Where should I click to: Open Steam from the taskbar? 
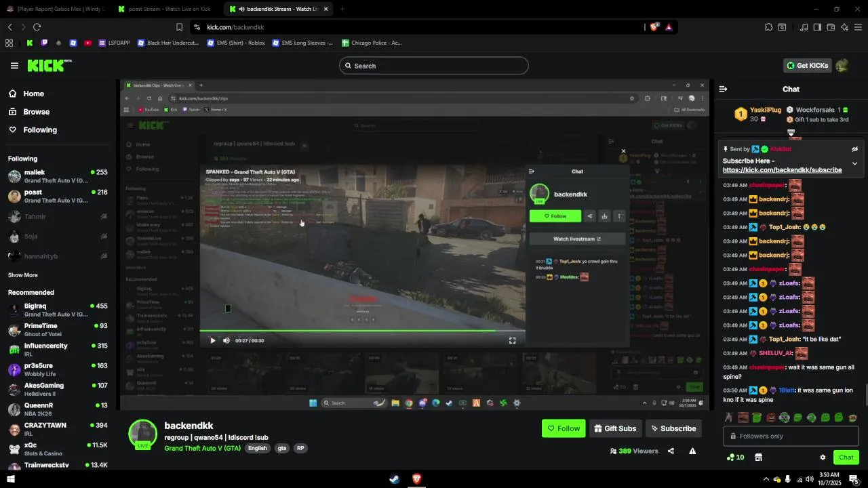click(394, 479)
